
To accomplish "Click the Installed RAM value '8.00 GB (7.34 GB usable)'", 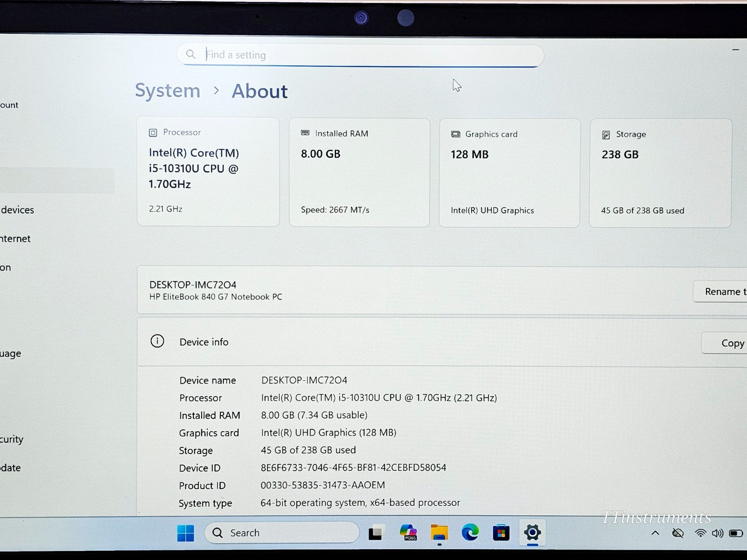I will 314,415.
